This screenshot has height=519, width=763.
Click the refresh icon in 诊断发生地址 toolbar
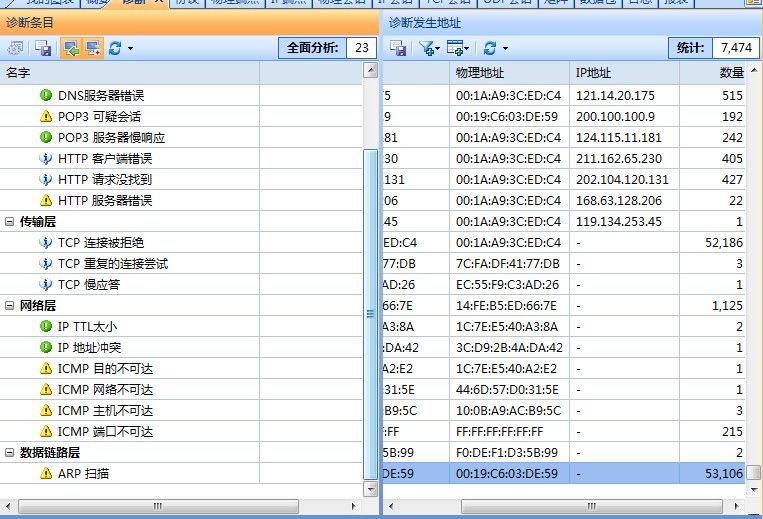click(x=490, y=48)
